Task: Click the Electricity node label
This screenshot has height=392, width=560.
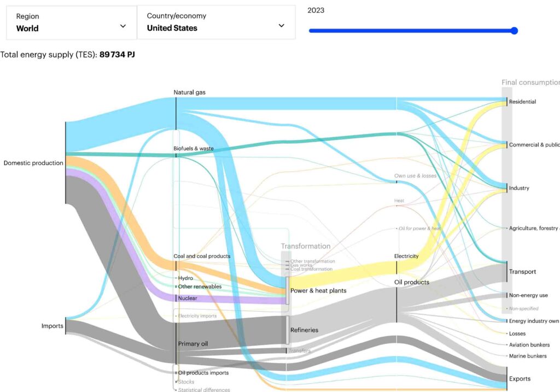Action: pos(406,256)
